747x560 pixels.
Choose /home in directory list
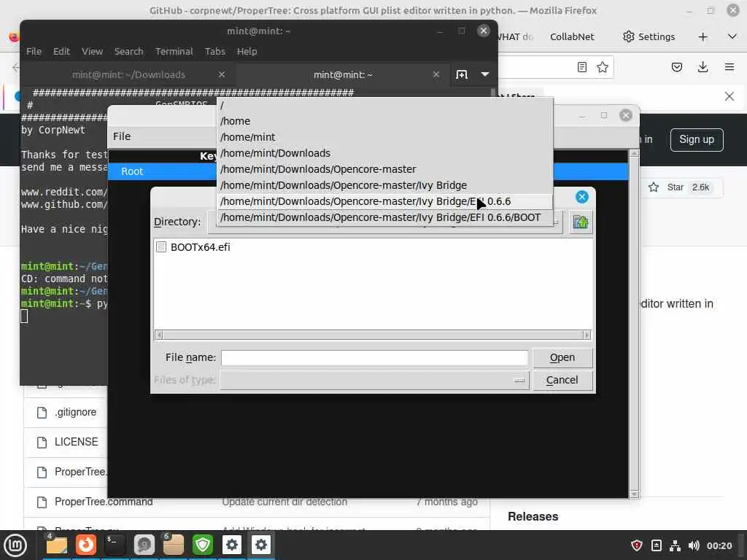(x=385, y=121)
